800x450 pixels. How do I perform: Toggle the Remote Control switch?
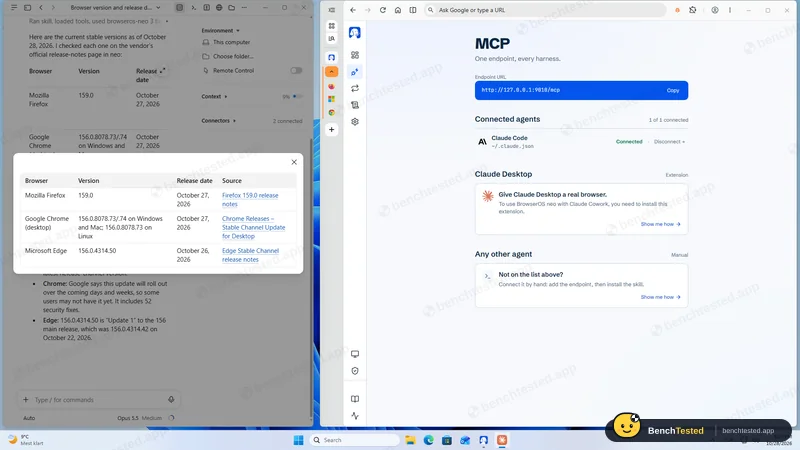click(296, 70)
